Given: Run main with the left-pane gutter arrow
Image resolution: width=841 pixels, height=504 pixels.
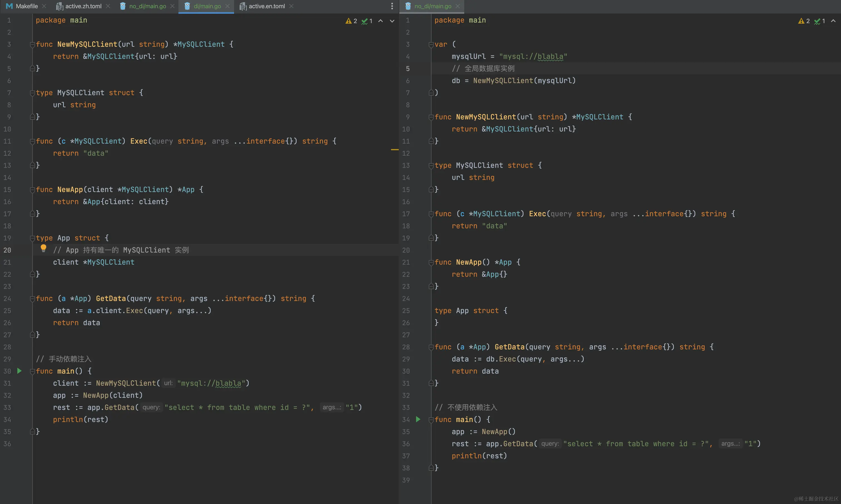Looking at the screenshot, I should [19, 371].
